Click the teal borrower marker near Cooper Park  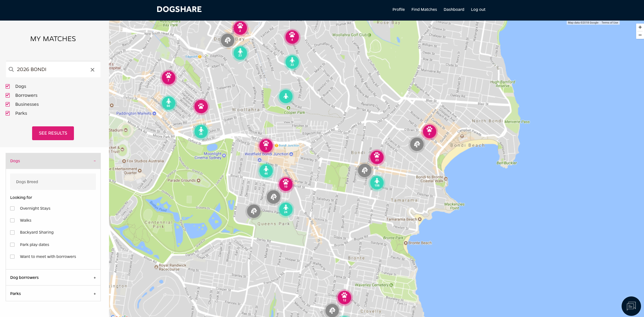tap(286, 96)
